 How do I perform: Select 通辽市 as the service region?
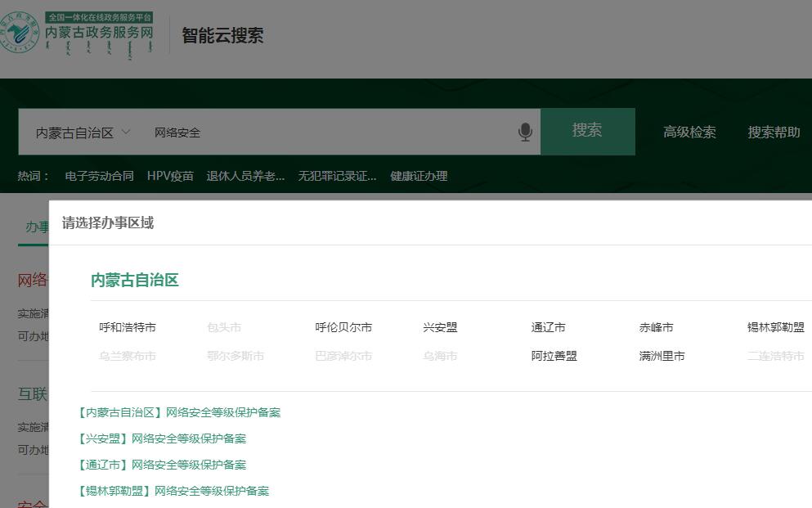point(548,327)
